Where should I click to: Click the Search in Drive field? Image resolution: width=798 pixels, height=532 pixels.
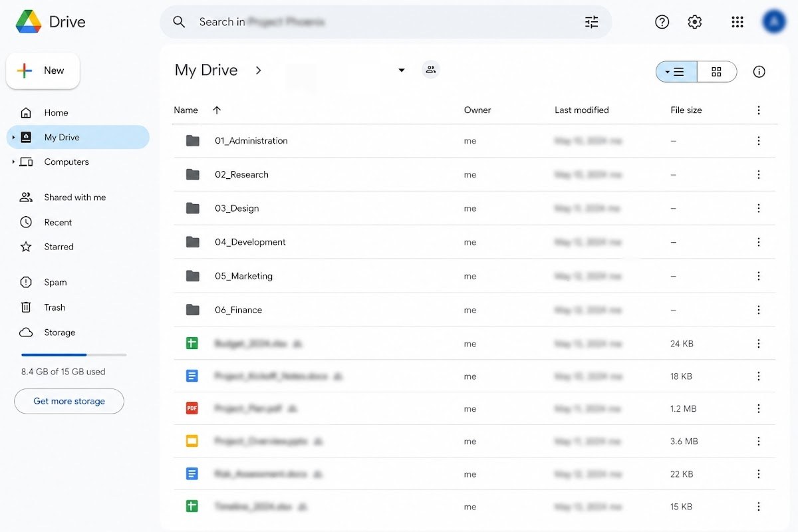point(386,22)
